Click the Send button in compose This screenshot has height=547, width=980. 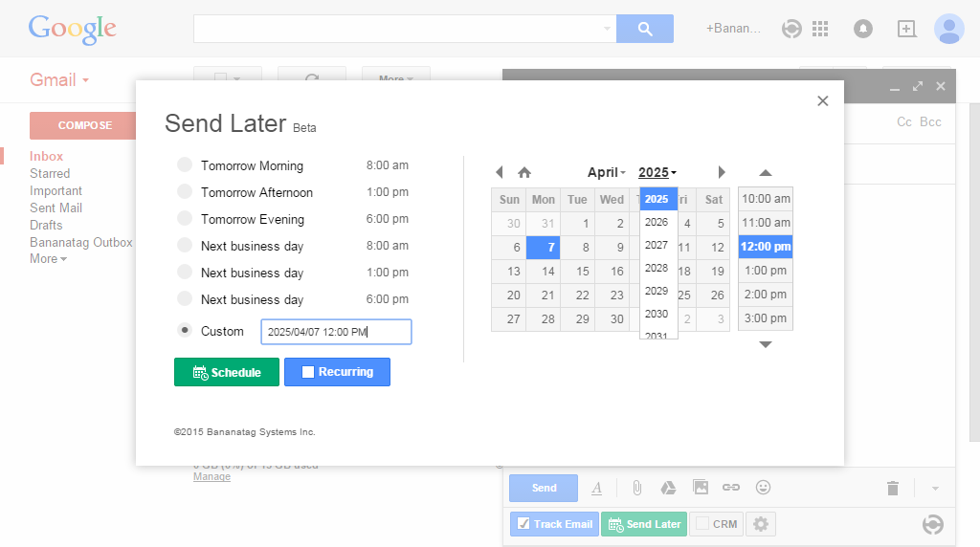[x=544, y=488]
